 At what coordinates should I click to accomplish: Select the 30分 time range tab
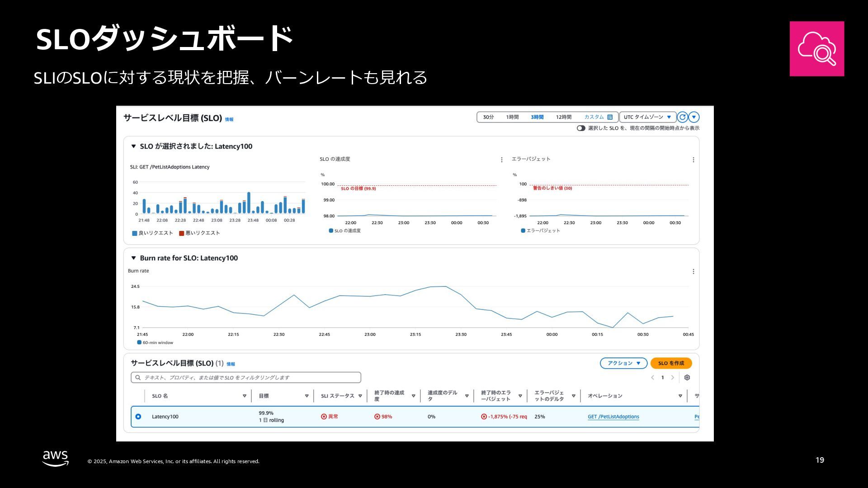[488, 117]
